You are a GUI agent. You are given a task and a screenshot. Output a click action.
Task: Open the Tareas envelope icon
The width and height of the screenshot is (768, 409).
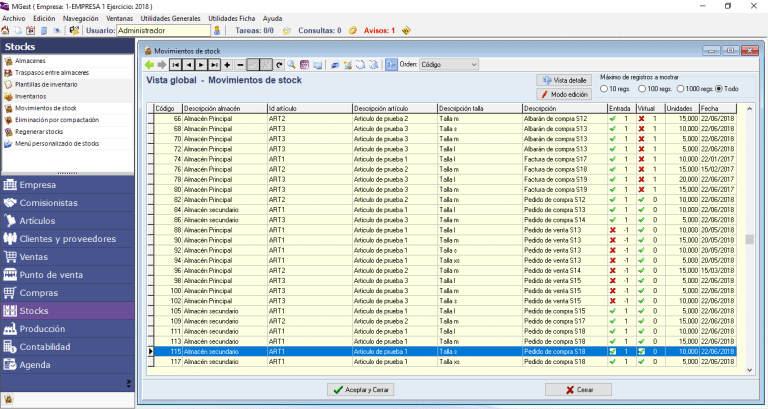(x=287, y=30)
